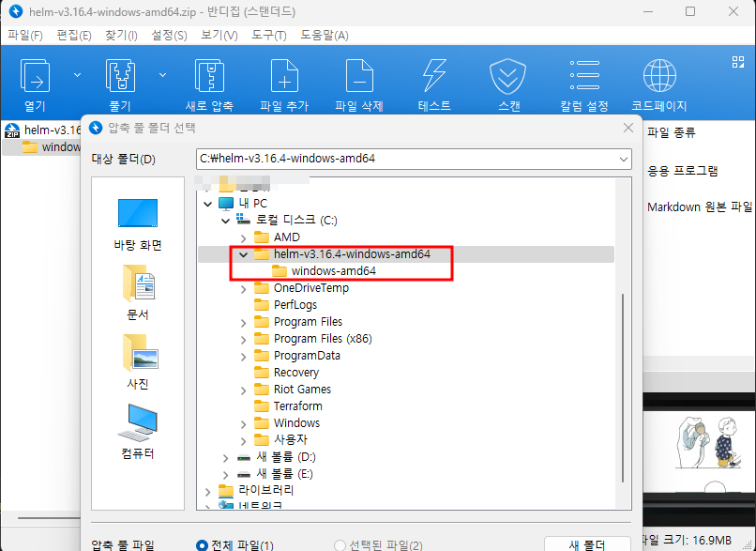
Task: Expand the 새 볼륨 (D:) node
Action: point(225,458)
